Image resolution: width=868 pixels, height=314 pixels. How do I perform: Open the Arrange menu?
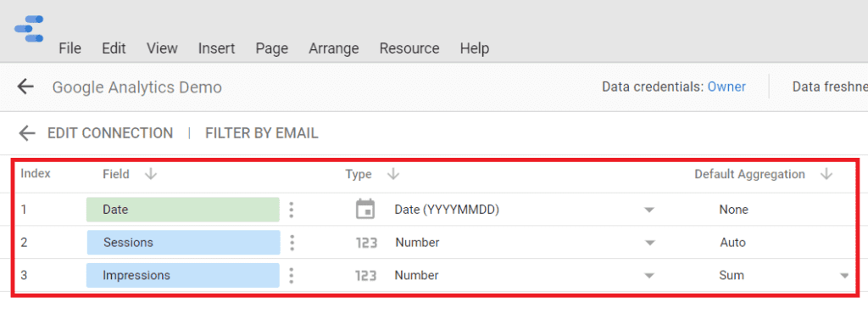[x=334, y=48]
